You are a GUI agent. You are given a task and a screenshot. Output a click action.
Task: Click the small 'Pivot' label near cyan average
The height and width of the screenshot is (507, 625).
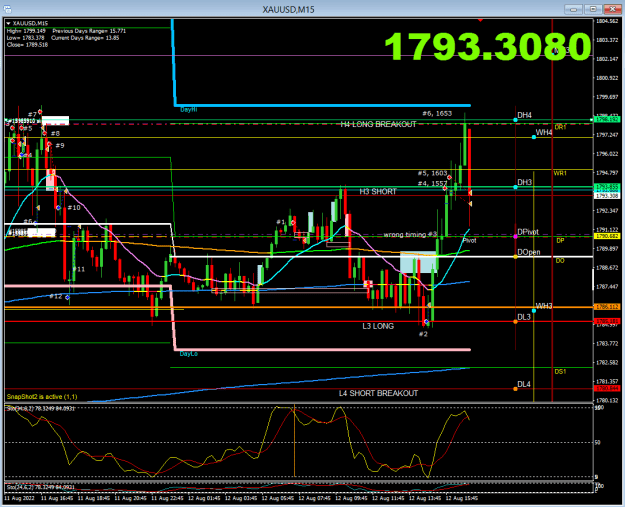pos(469,241)
